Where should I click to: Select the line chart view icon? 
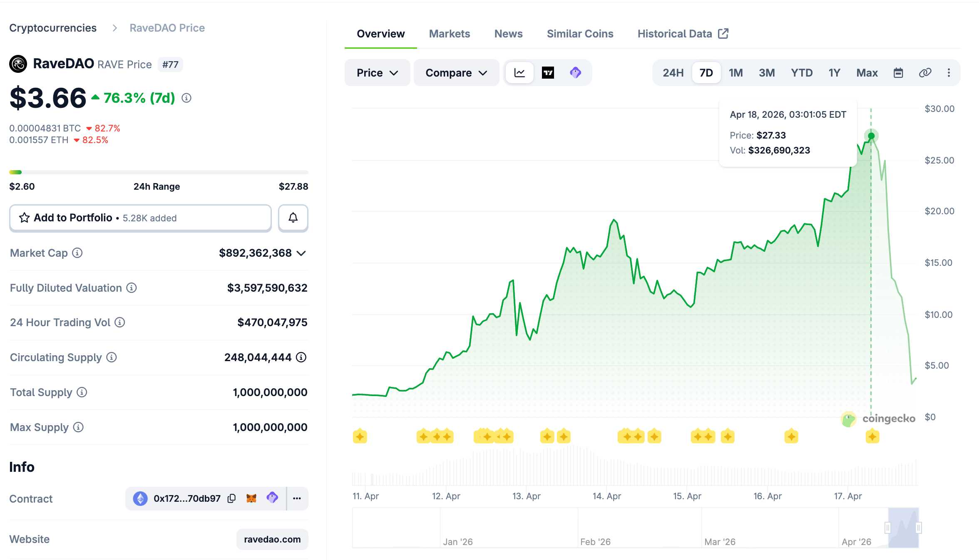tap(519, 73)
